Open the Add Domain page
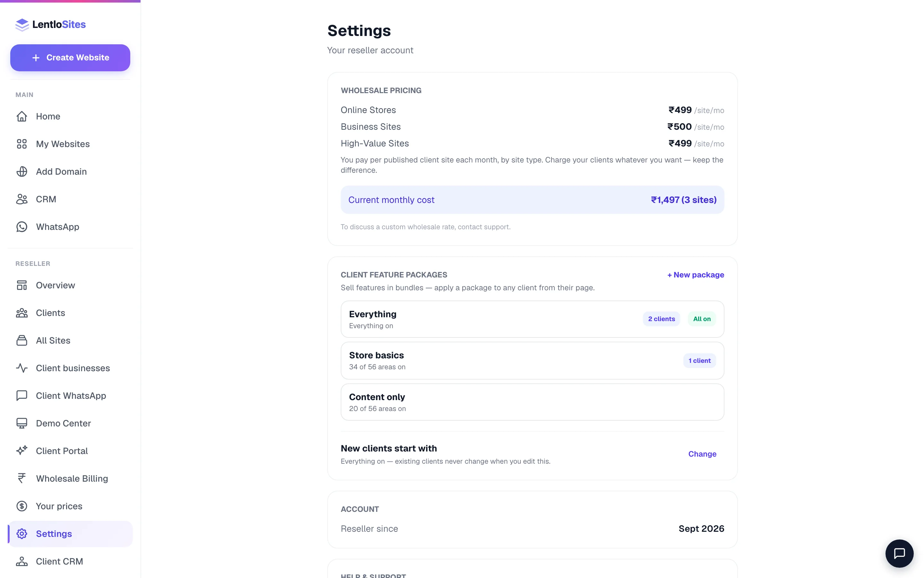Image resolution: width=924 pixels, height=578 pixels. tap(70, 172)
